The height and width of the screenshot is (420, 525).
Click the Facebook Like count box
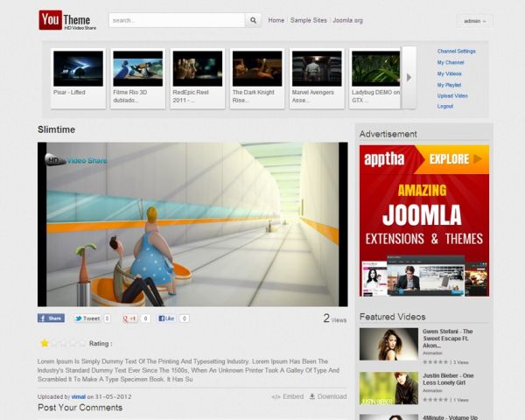[x=184, y=318]
